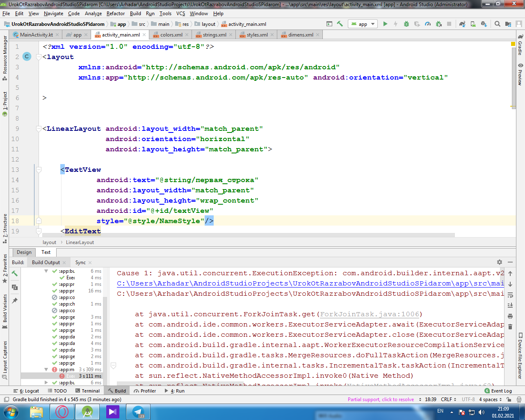Viewport: 525px width, 420px height.
Task: Open the Gradle side tool window
Action: (x=520, y=45)
